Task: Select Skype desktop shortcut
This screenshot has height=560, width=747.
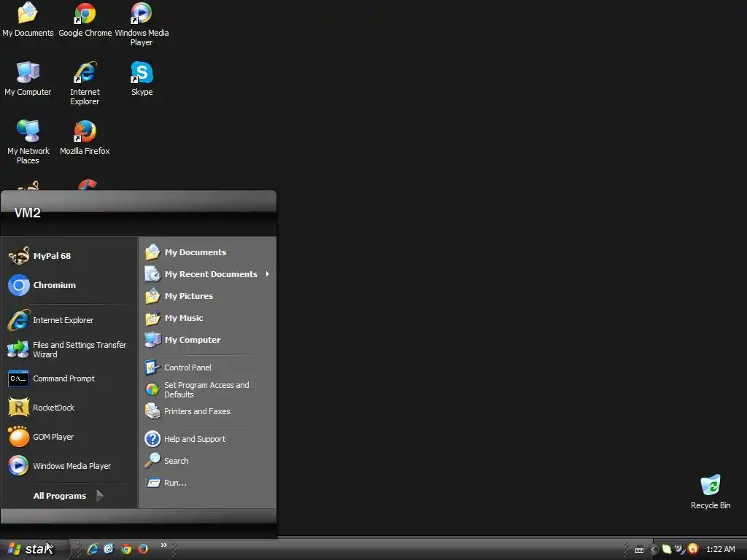Action: pyautogui.click(x=142, y=79)
